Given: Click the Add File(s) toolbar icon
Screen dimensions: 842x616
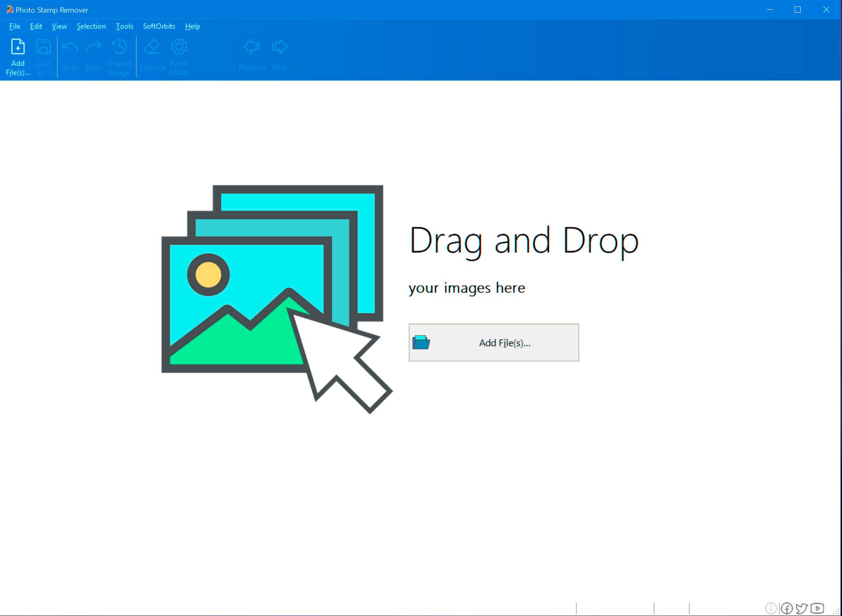Looking at the screenshot, I should click(x=17, y=56).
